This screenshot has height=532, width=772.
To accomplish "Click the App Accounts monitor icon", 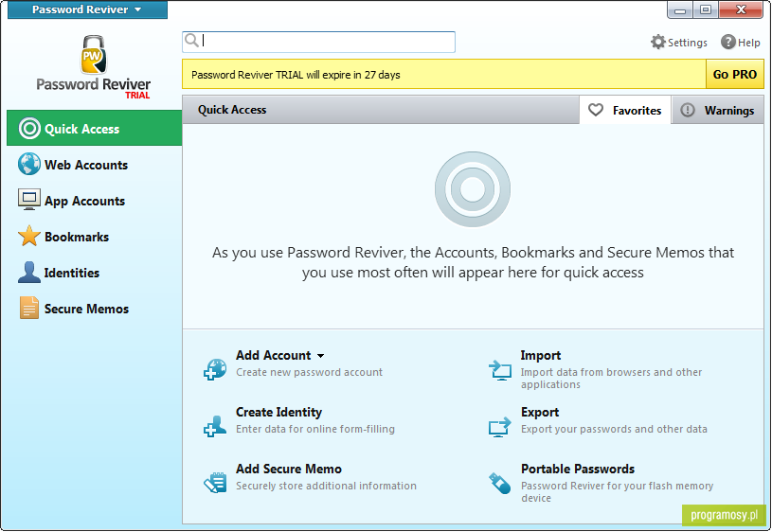I will 29,200.
